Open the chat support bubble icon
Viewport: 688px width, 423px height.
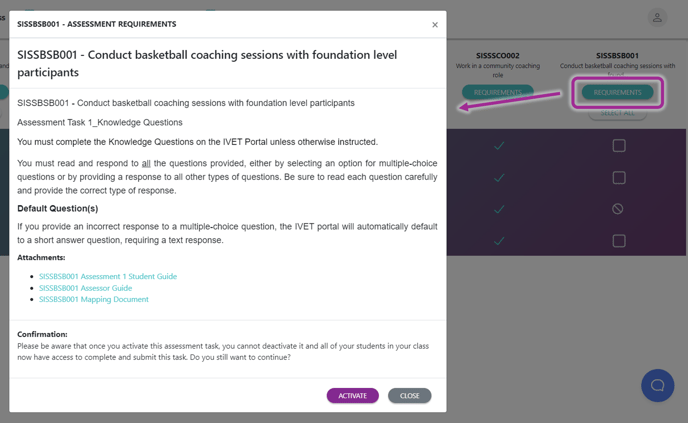(657, 385)
